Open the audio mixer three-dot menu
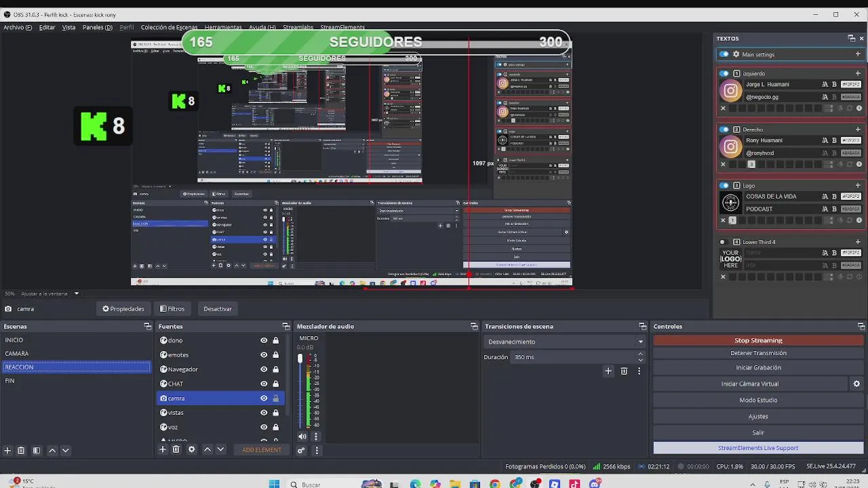Screen dimensions: 868x488 tap(317, 450)
